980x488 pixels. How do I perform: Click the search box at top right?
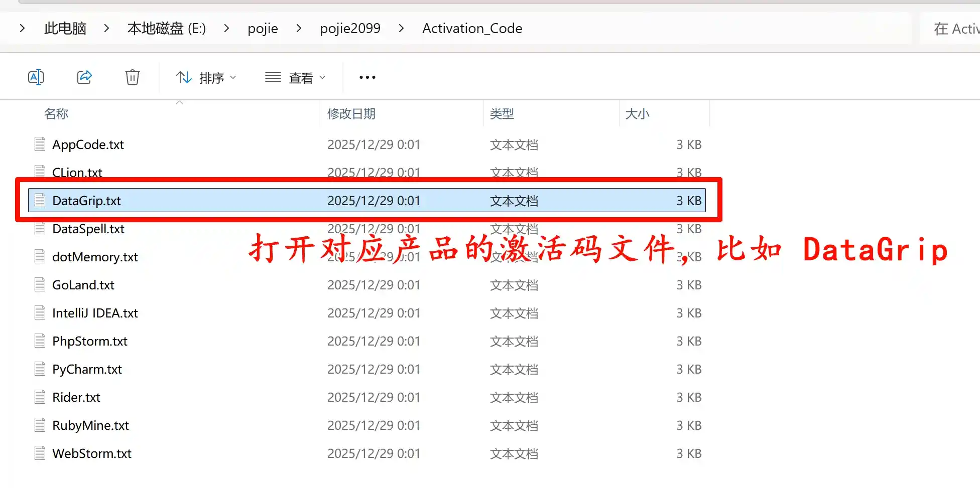[x=954, y=29]
